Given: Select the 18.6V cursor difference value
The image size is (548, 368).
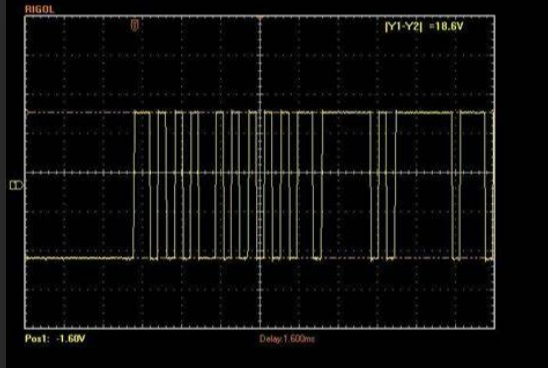Looking at the screenshot, I should (x=449, y=26).
